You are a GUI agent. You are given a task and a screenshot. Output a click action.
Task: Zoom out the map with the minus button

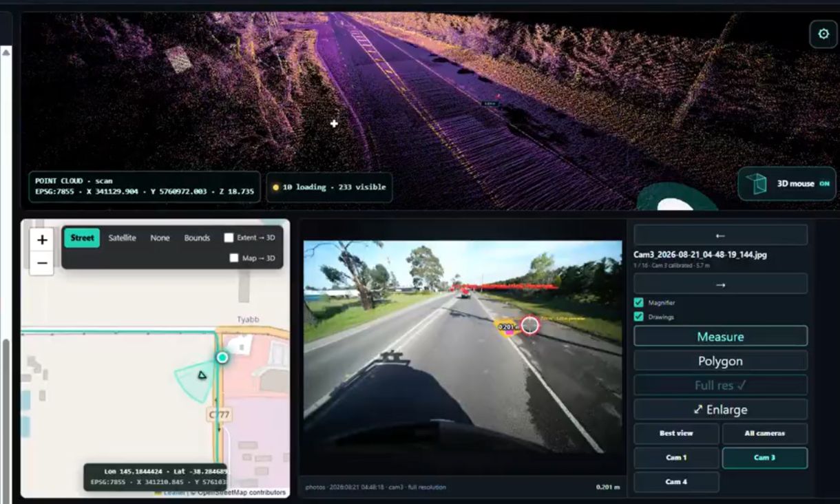(42, 263)
